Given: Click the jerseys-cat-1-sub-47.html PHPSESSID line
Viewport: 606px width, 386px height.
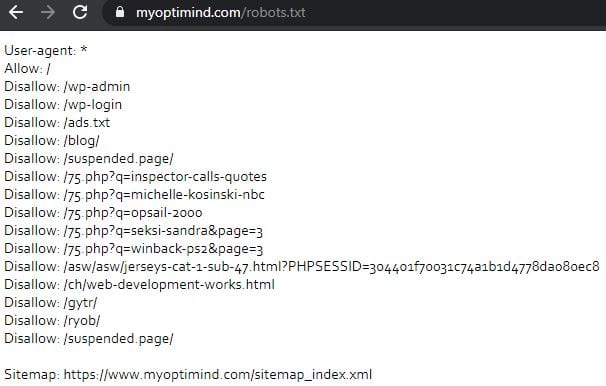Looking at the screenshot, I should click(x=302, y=267).
